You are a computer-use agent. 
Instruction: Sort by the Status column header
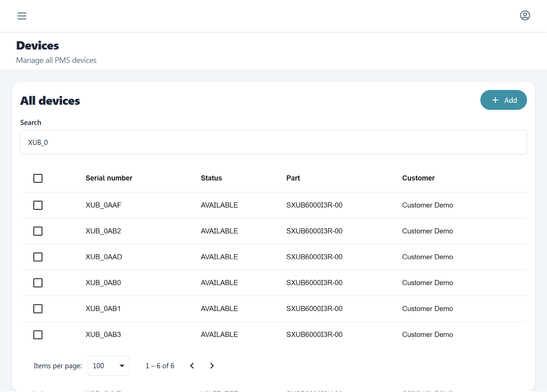211,178
